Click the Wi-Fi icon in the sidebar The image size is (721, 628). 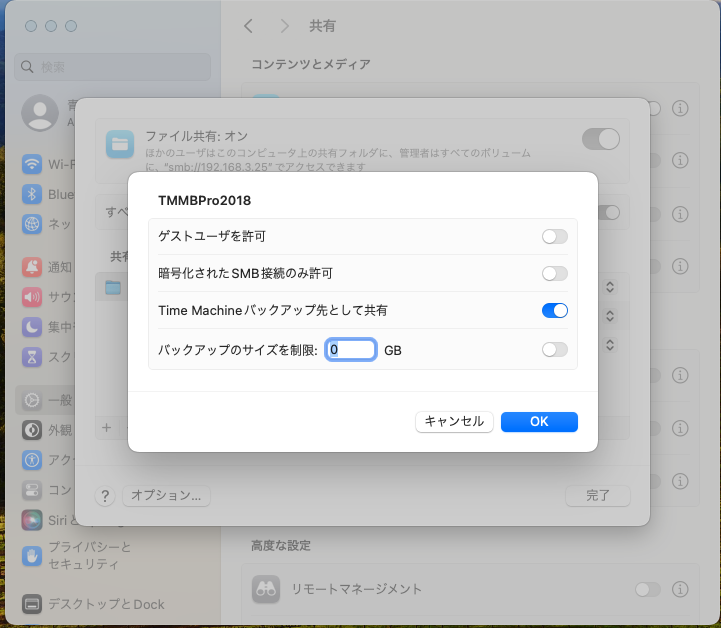(32, 164)
